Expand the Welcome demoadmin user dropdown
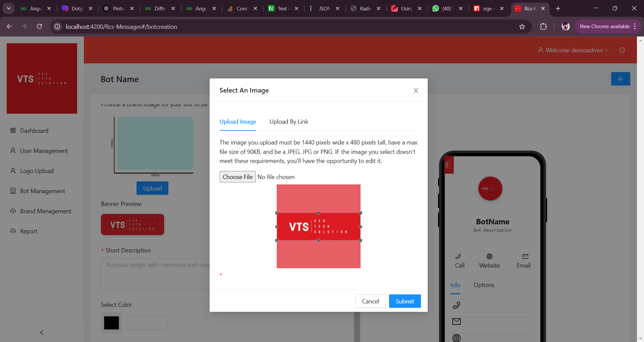This screenshot has height=342, width=644. 574,50
